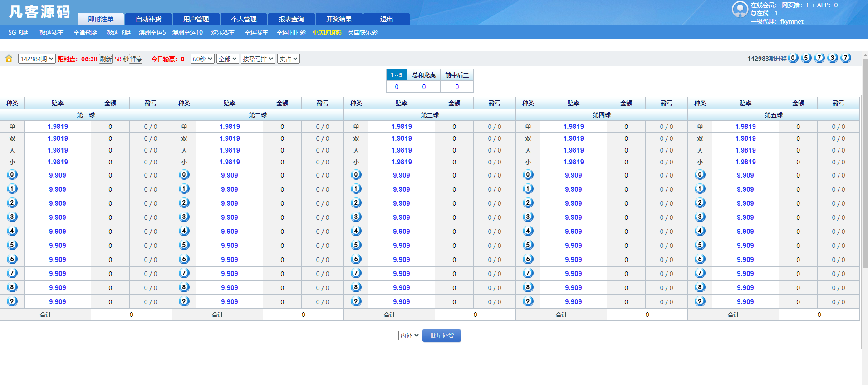Click the user avatar icon in header

(x=740, y=9)
